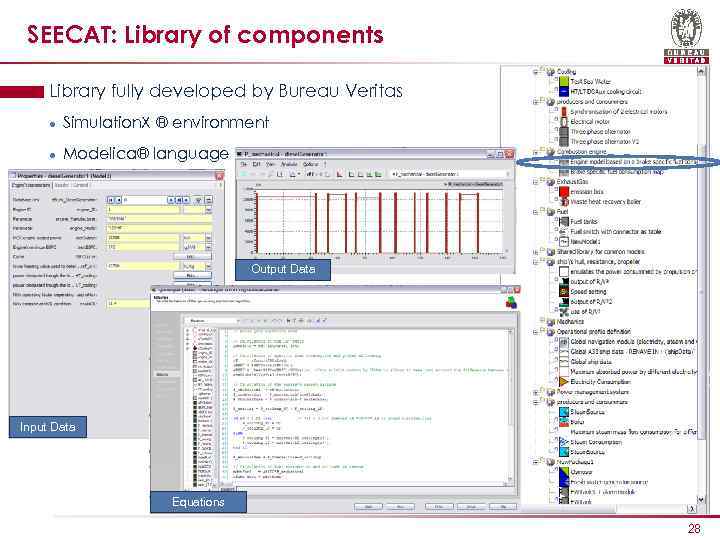Collapse the ship's hull, resistance, propeller node

(535, 262)
